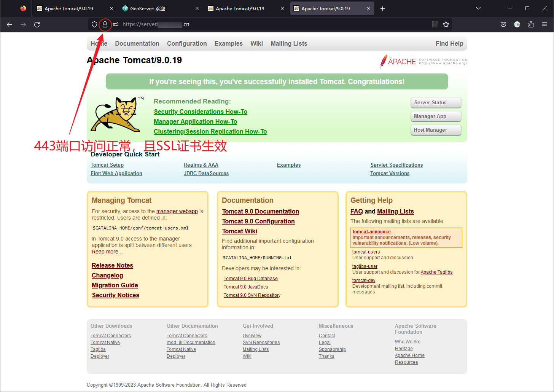
Task: Click the browser Forward arrow
Action: [23, 24]
